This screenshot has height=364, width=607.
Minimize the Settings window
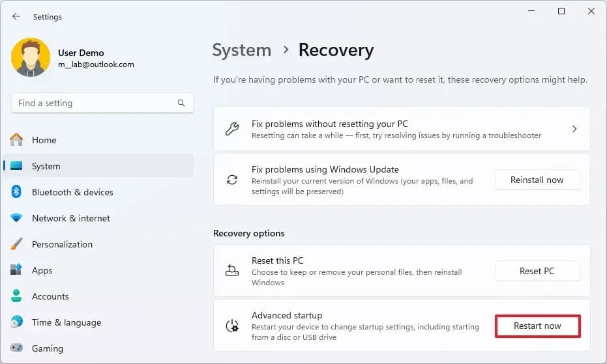coord(531,11)
